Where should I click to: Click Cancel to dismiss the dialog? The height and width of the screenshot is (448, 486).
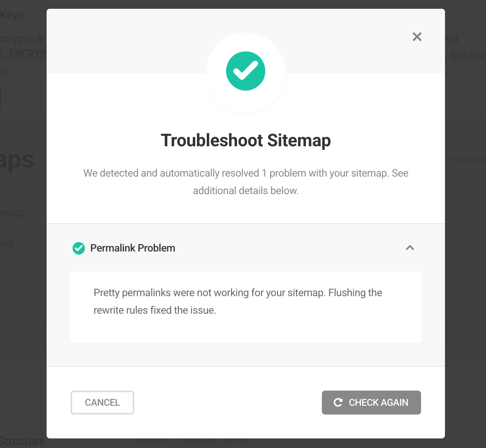tap(102, 403)
